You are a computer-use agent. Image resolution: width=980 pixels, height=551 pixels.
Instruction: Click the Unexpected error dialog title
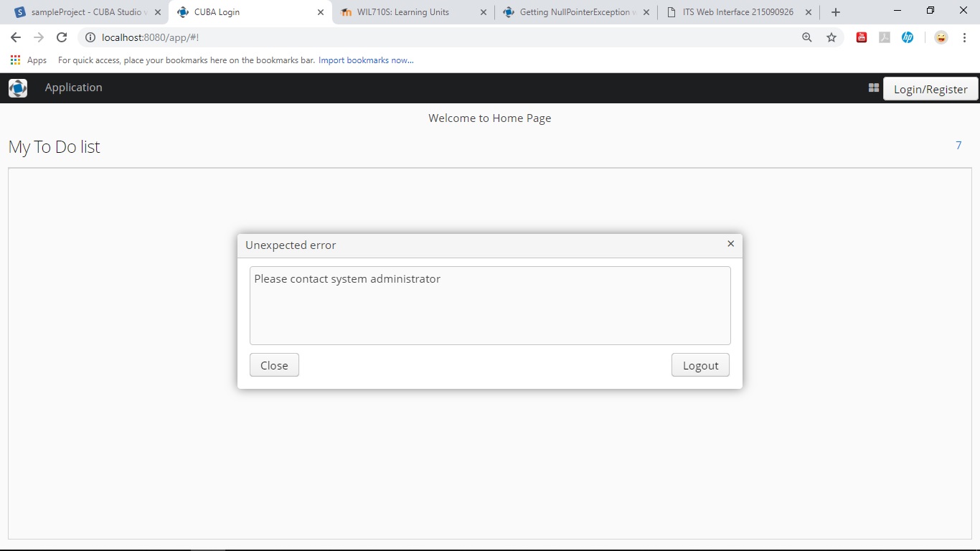click(x=291, y=245)
